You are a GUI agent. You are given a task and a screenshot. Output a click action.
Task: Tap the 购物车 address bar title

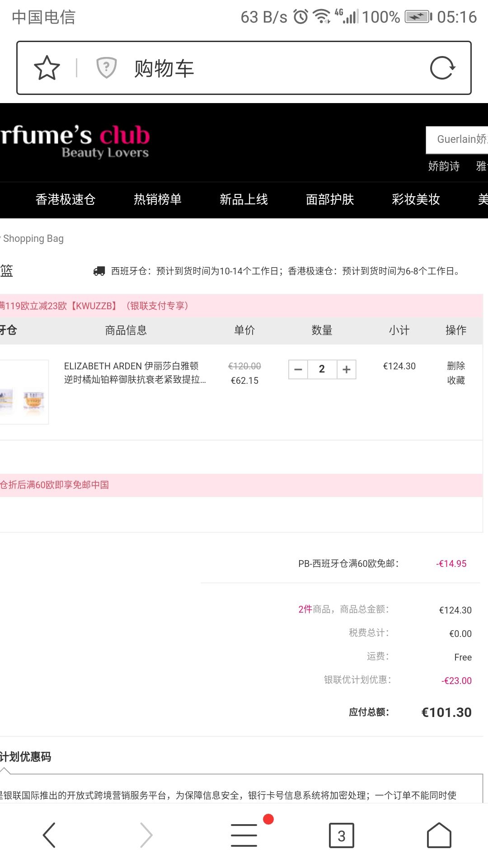coord(164,68)
